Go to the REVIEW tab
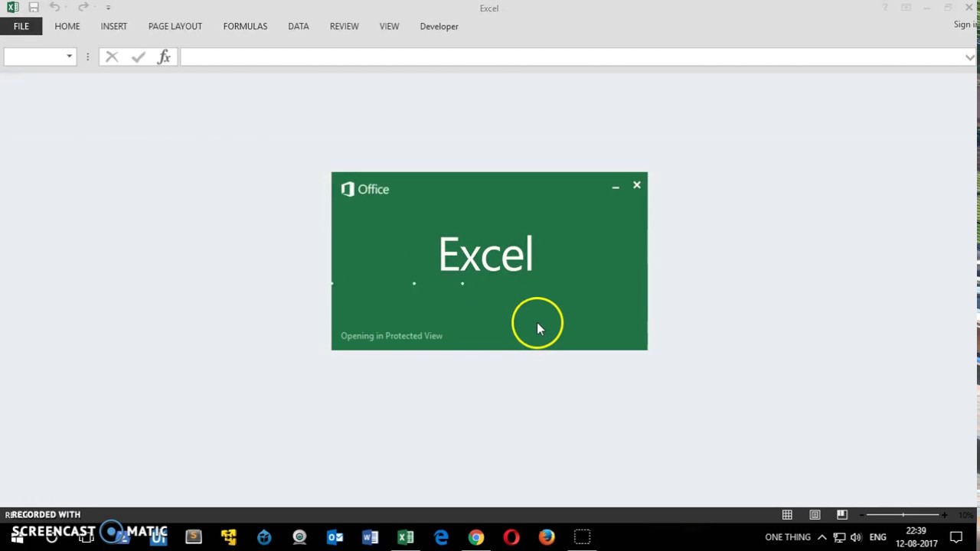980x551 pixels. coord(344,26)
